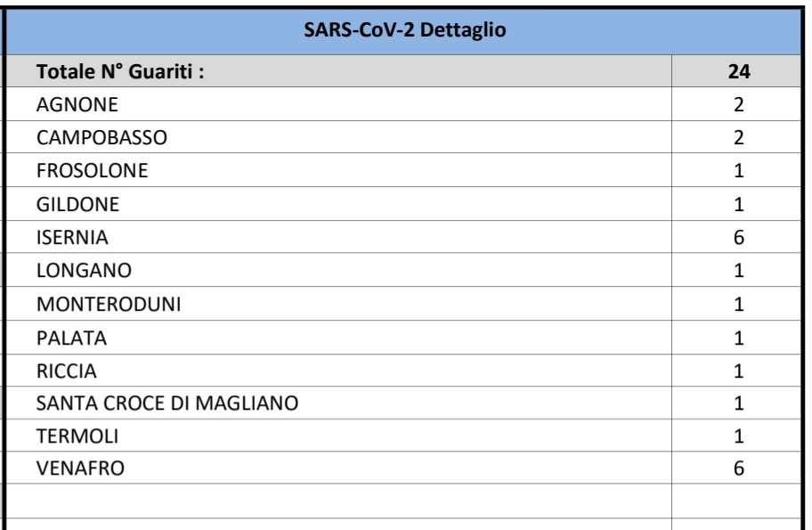Select the TERMOLI row label

tap(77, 436)
